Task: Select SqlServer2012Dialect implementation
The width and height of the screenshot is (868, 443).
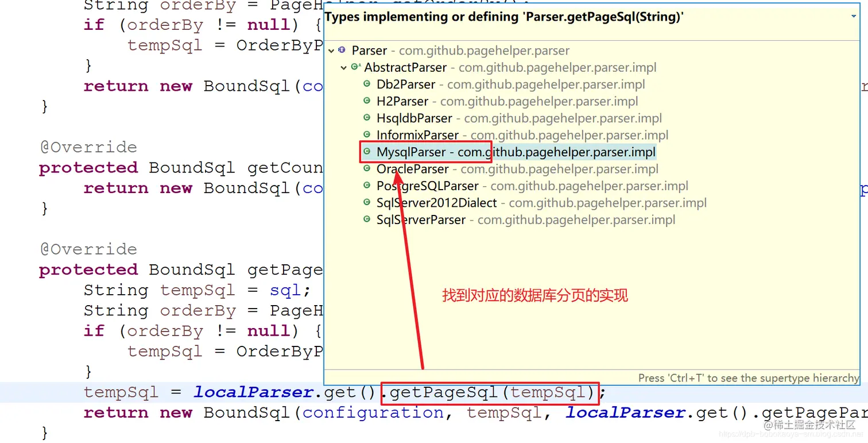Action: [x=541, y=203]
